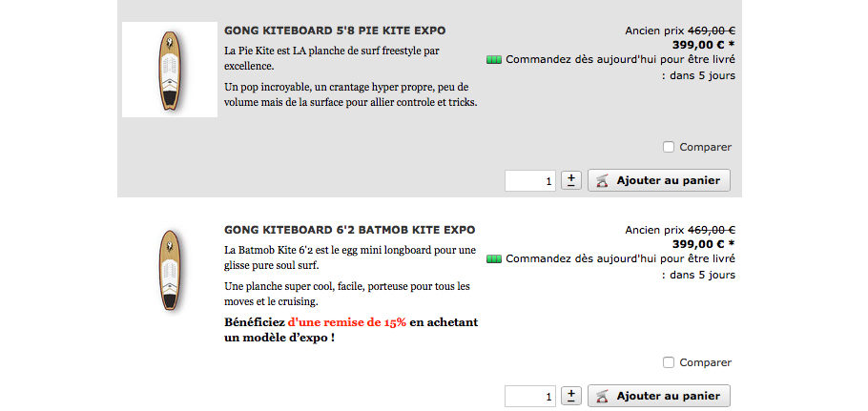Add the Pie Kite Expo to the cart
The width and height of the screenshot is (868, 411).
point(659,180)
